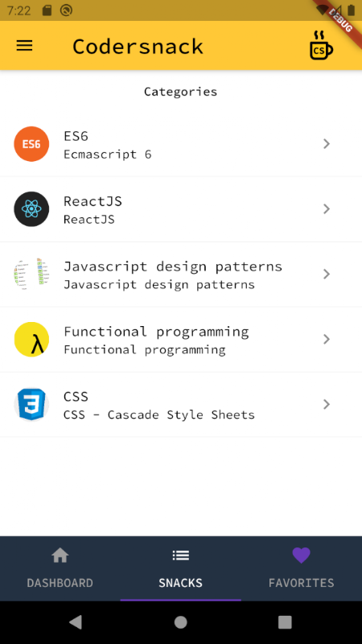Tap the Android home circle button
The width and height of the screenshot is (362, 644).
(180, 622)
